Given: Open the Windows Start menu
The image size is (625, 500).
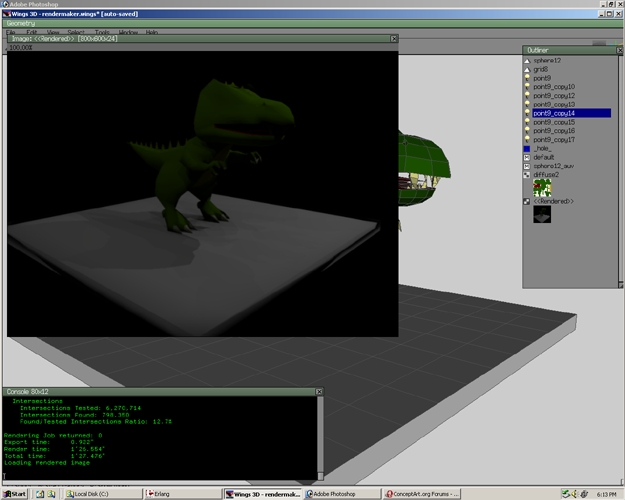Looking at the screenshot, I should click(x=15, y=494).
